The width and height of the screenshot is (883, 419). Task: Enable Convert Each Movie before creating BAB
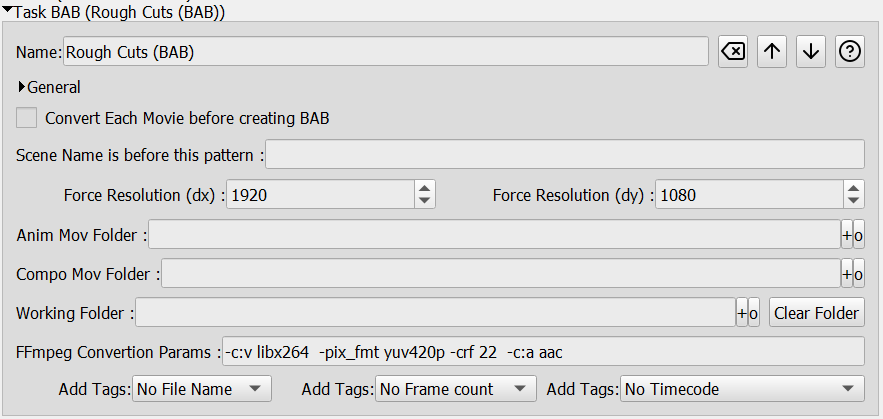pyautogui.click(x=26, y=118)
